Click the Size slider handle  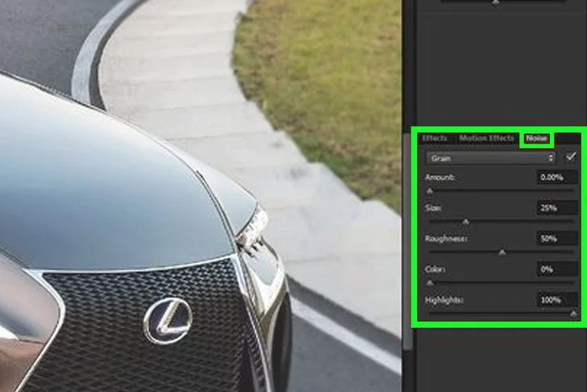click(465, 222)
